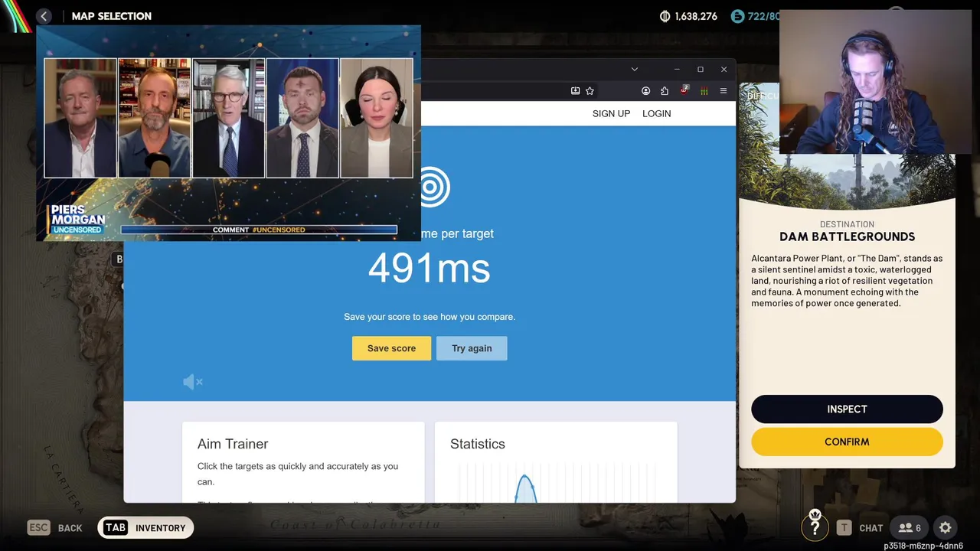Click the Try again button
980x551 pixels.
472,348
